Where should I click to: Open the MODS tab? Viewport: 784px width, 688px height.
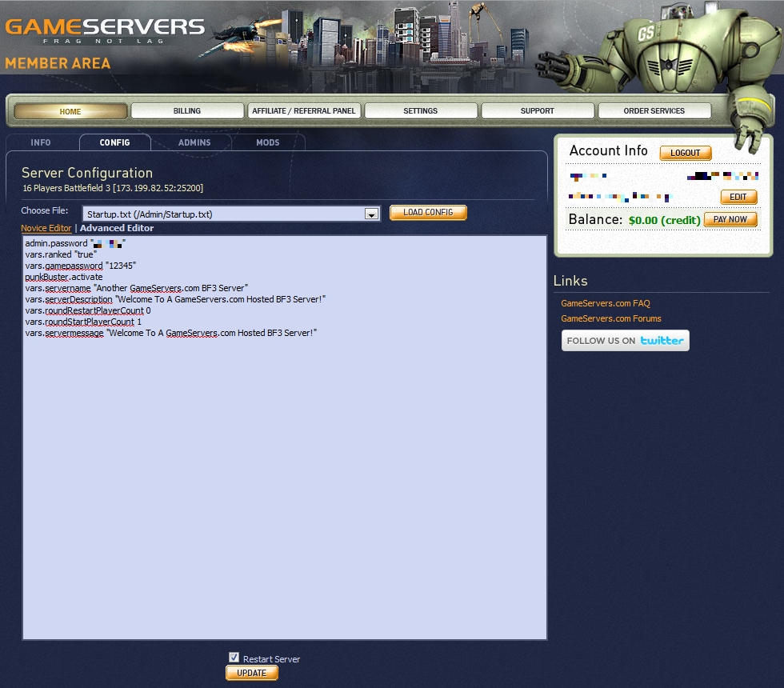point(268,142)
